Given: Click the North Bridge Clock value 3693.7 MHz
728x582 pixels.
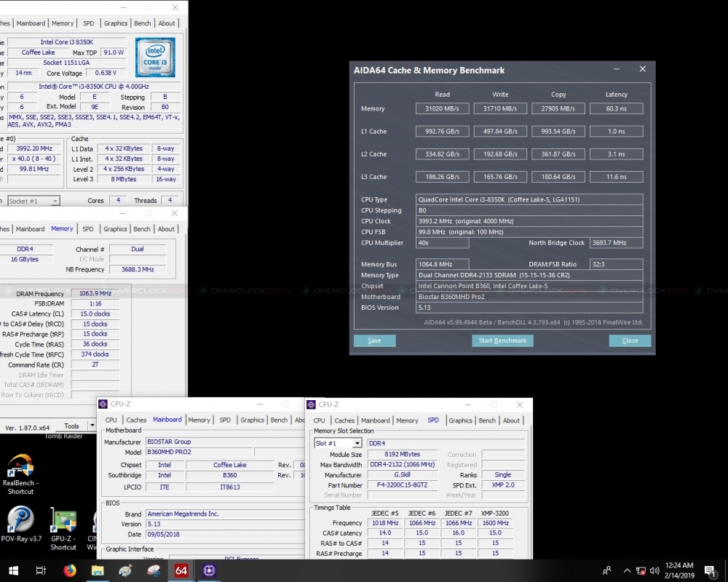Looking at the screenshot, I should [x=617, y=243].
